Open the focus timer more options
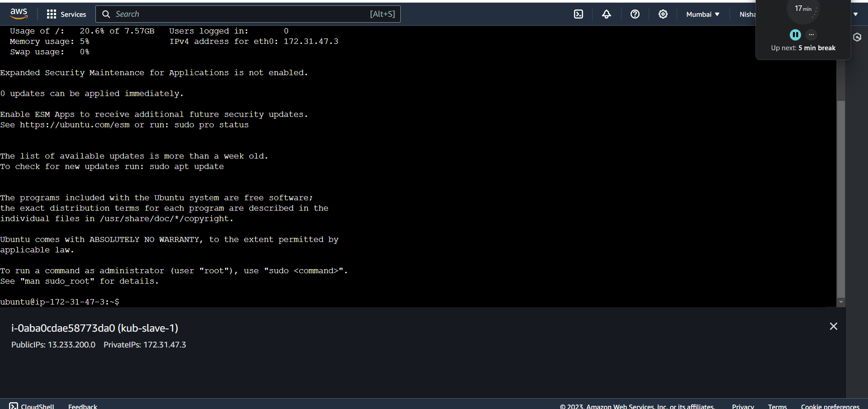The image size is (868, 409). 811,34
